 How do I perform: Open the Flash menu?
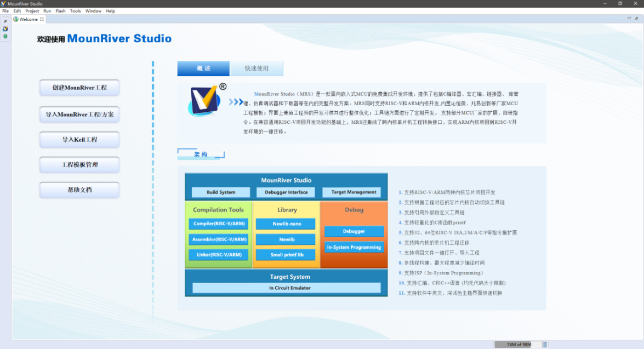61,10
